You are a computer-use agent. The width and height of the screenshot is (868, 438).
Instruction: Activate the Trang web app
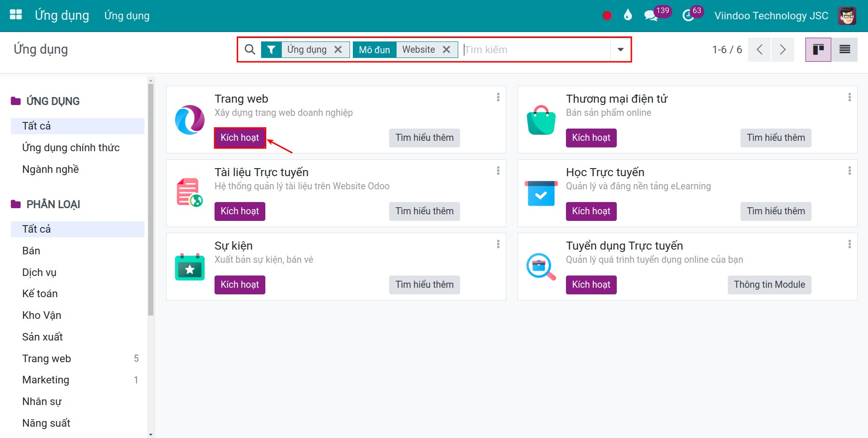click(240, 138)
